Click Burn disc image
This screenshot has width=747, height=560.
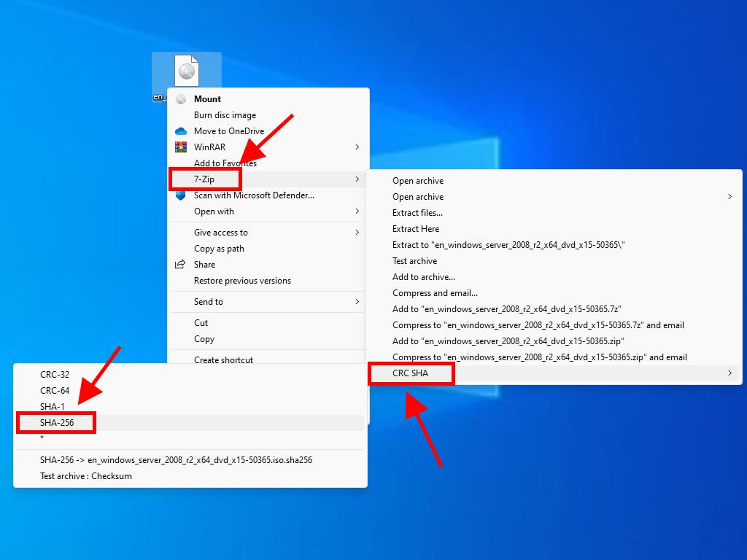pyautogui.click(x=225, y=115)
